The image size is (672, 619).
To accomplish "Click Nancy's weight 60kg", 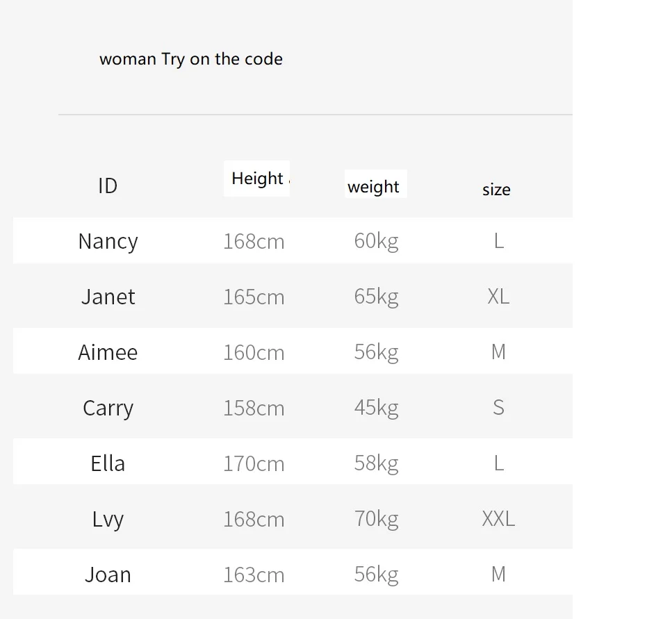I will pyautogui.click(x=376, y=241).
